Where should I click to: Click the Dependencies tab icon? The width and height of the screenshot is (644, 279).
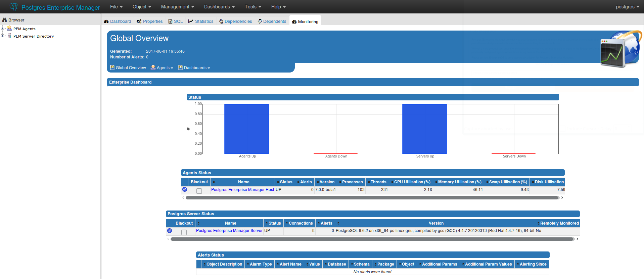coord(221,21)
